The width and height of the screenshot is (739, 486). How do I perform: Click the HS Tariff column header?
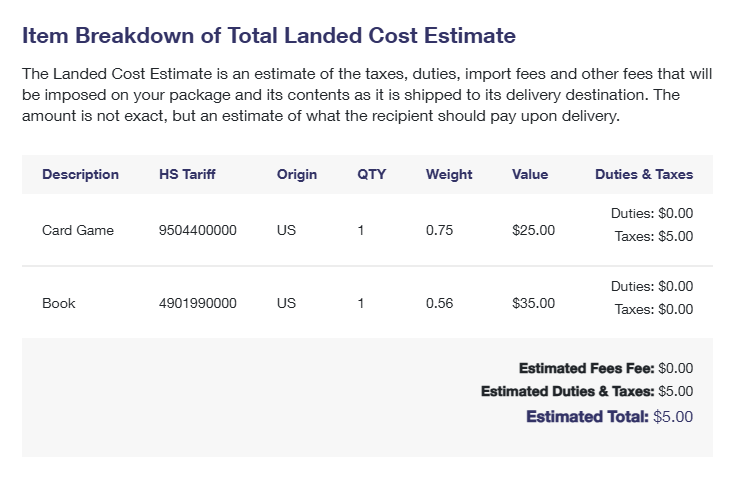pos(187,174)
